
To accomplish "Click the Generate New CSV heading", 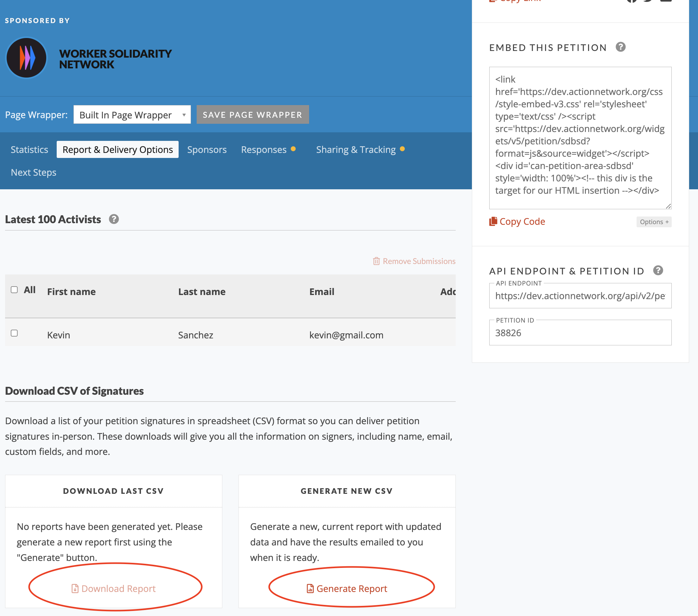I will point(346,491).
